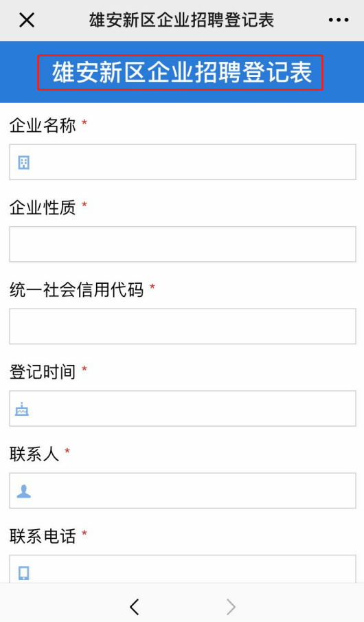The height and width of the screenshot is (622, 364).
Task: Close the page with the X icon
Action: pos(27,20)
